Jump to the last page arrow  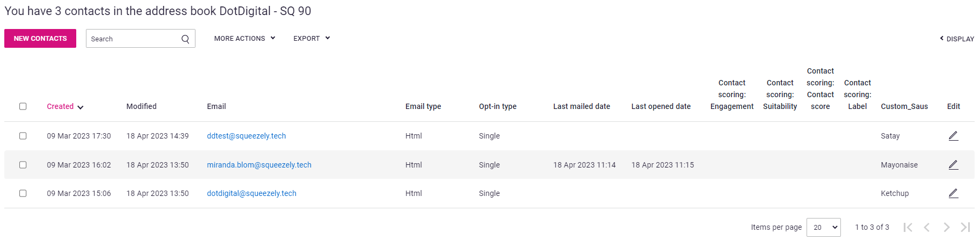tap(965, 227)
